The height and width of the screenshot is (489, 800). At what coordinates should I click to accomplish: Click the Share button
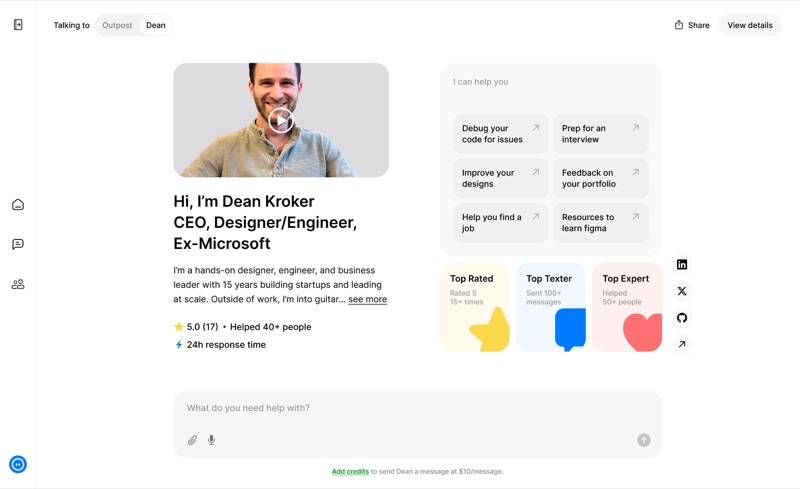(x=692, y=25)
